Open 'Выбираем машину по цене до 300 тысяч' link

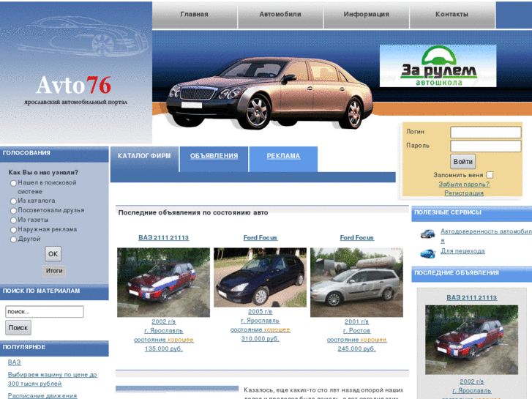[52, 379]
